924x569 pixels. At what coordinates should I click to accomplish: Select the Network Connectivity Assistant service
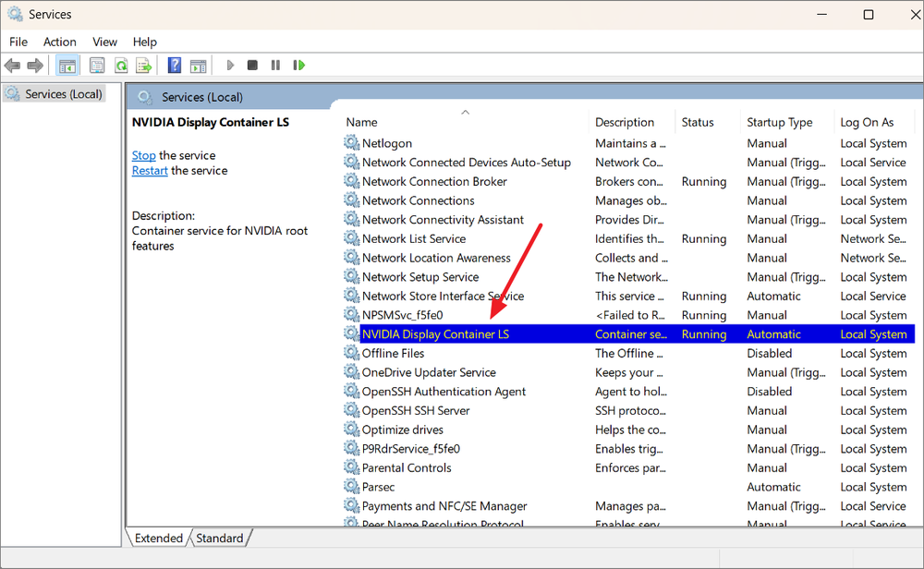(628, 219)
